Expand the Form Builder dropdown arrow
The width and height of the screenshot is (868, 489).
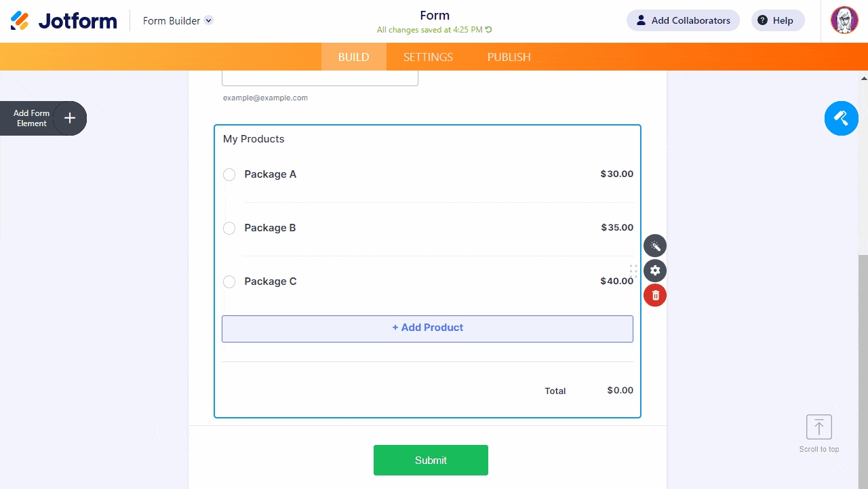(209, 20)
